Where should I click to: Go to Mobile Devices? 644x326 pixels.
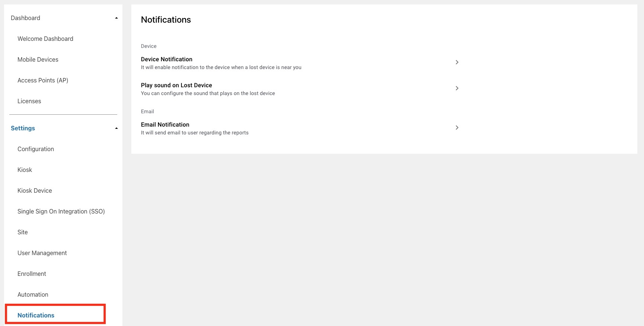pos(38,59)
